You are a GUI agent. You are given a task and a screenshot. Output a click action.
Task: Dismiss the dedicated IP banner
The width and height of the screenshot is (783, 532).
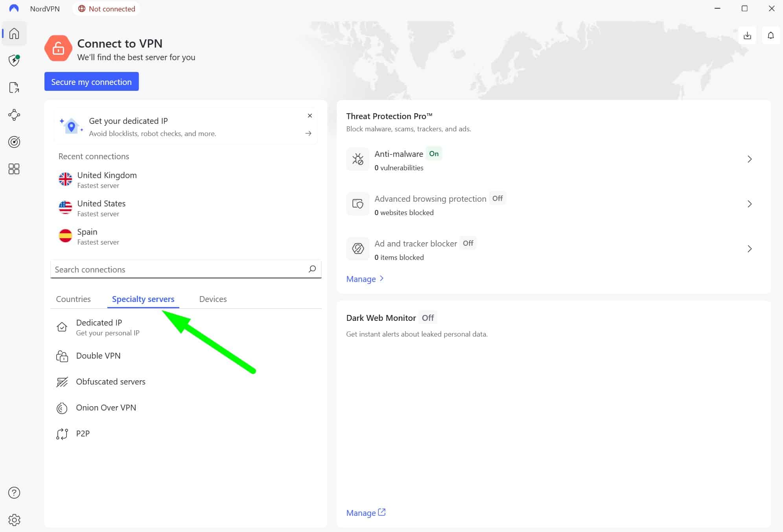310,116
